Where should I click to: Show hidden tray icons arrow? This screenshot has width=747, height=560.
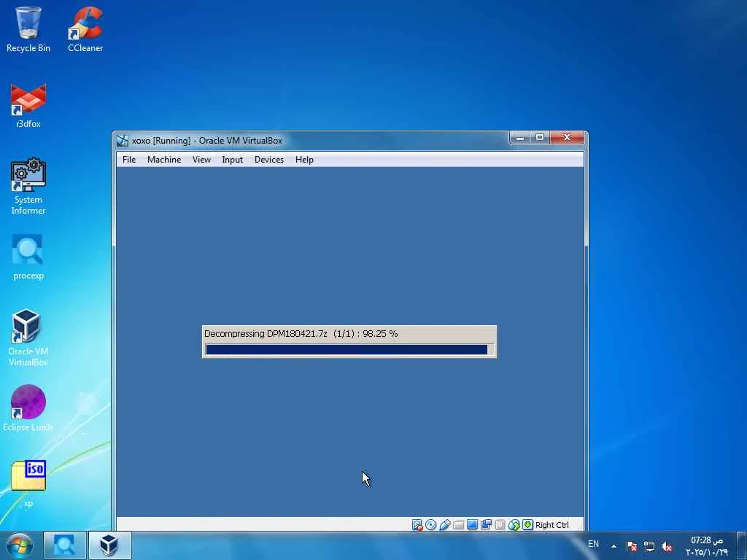coord(614,546)
